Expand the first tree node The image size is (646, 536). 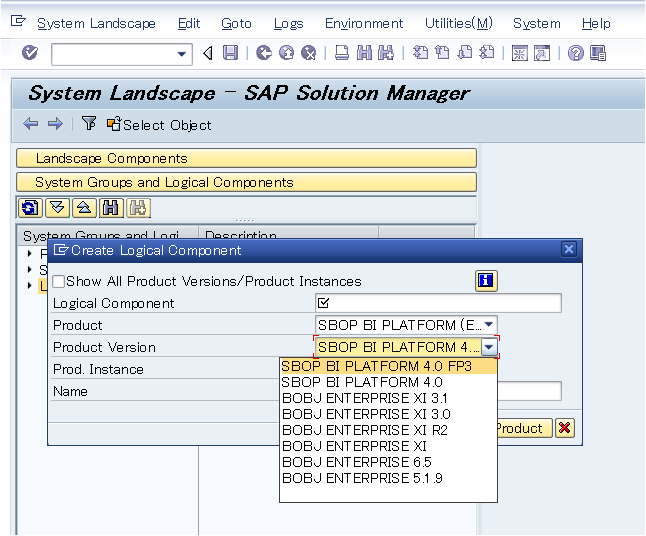pyautogui.click(x=29, y=253)
